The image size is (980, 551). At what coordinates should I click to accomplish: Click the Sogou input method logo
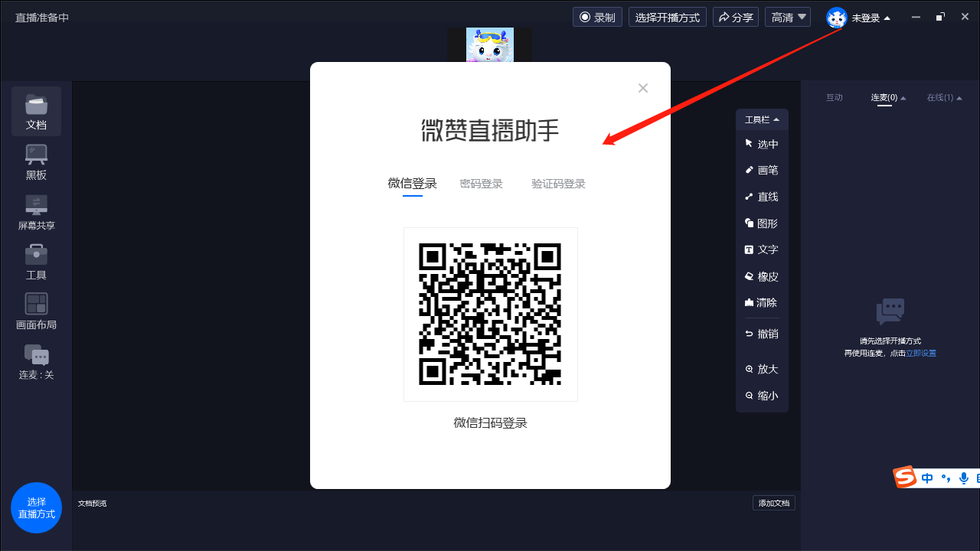906,477
